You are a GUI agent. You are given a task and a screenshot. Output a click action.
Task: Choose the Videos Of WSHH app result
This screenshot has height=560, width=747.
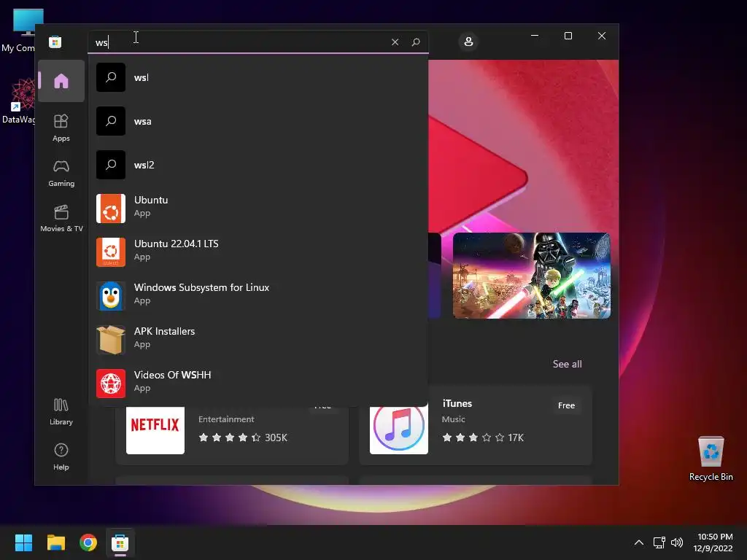click(258, 384)
